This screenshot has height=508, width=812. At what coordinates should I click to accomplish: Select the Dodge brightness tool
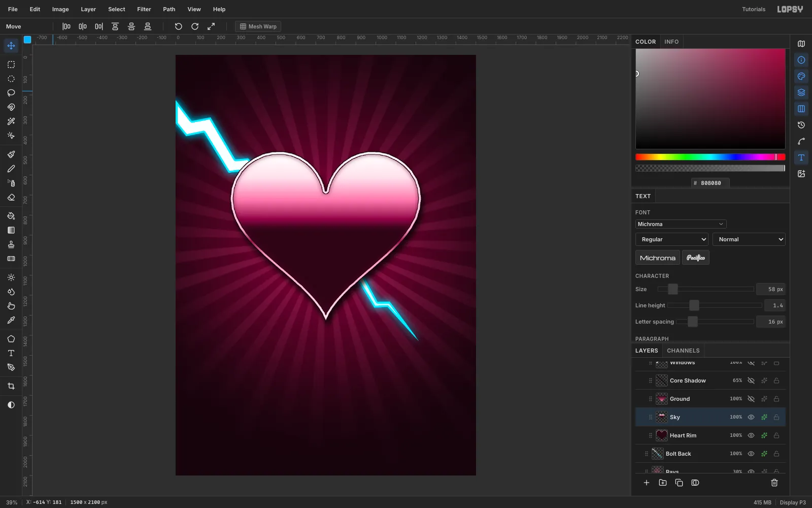click(x=11, y=277)
